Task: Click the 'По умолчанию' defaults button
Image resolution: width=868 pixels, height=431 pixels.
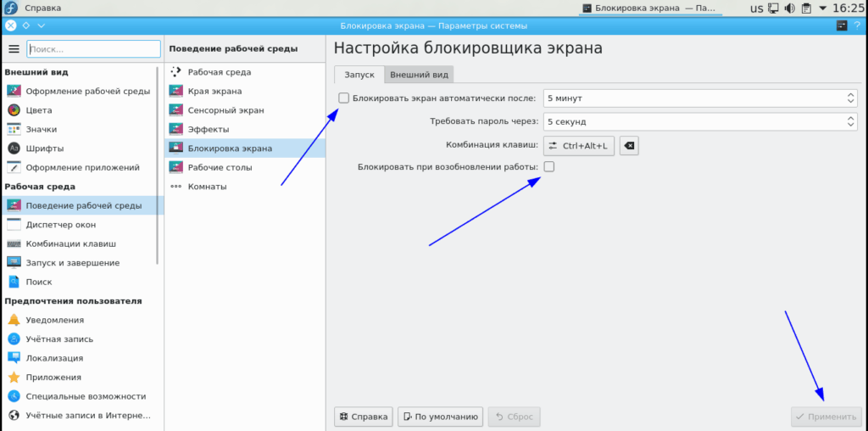Action: coord(442,417)
